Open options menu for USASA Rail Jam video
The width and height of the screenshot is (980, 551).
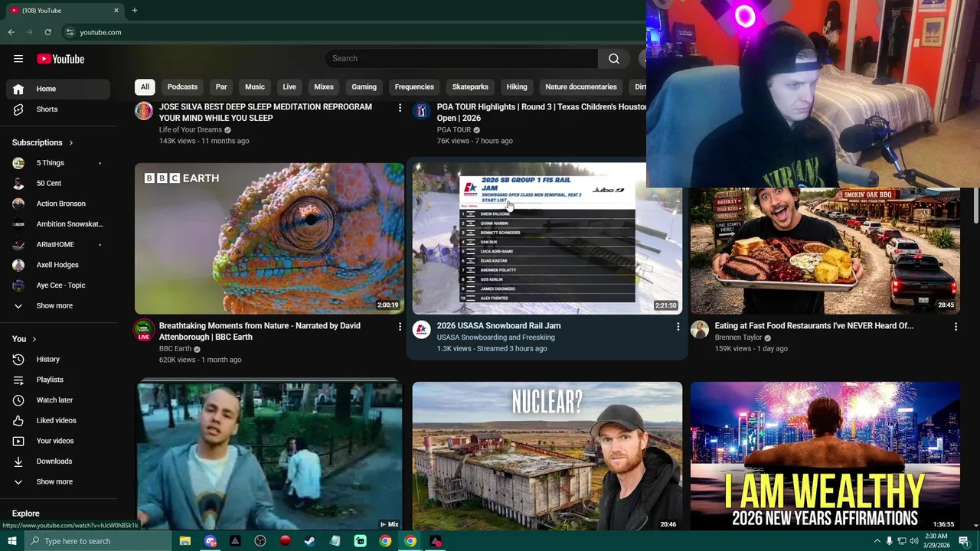point(678,327)
